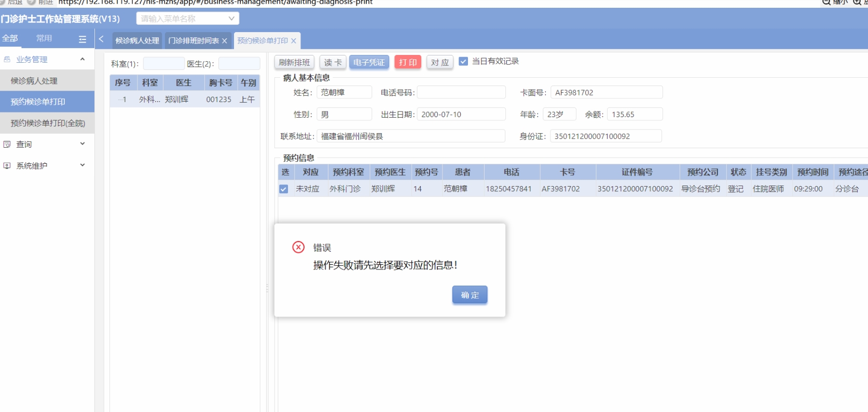
Task: Click the 业务管理 menu icon
Action: (7, 60)
